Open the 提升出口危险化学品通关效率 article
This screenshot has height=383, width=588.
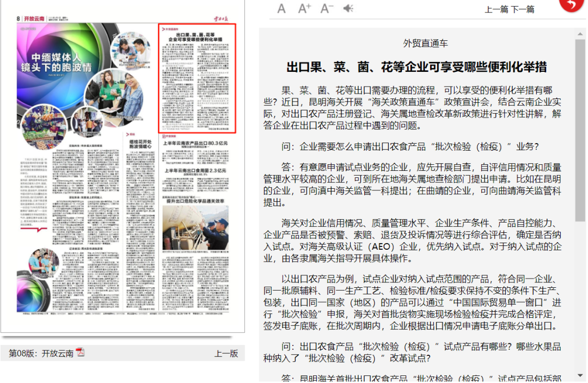195,201
